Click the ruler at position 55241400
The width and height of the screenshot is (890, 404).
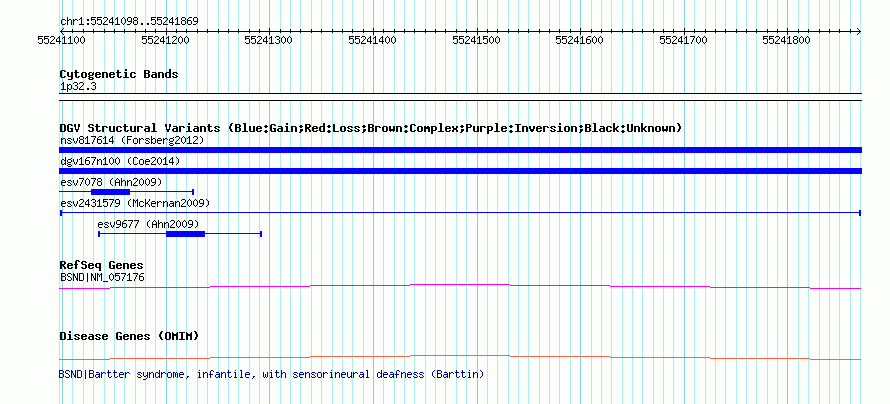[372, 40]
